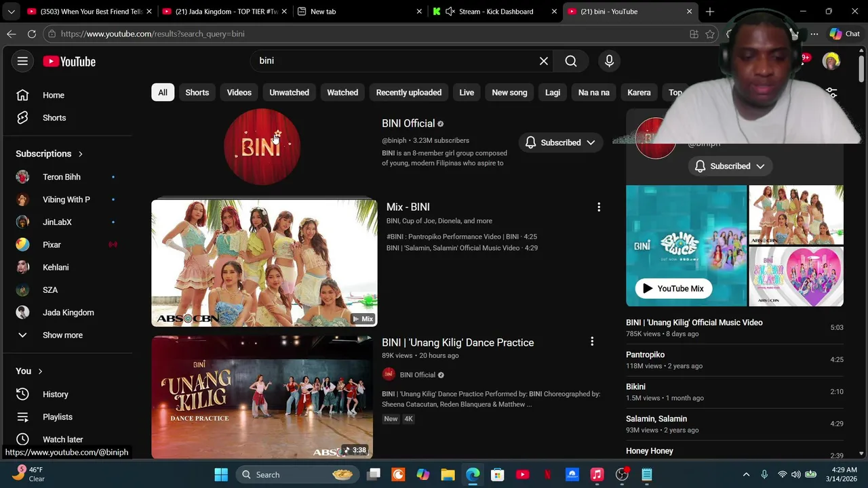Image resolution: width=868 pixels, height=488 pixels.
Task: Play Salamin, Salamin in the right panel
Action: pos(734,424)
